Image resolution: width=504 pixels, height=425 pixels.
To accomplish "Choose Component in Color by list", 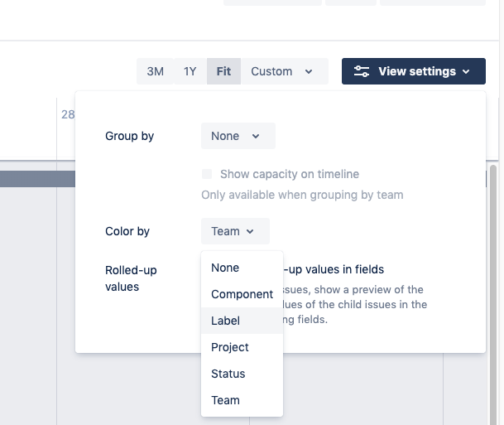I will click(242, 294).
